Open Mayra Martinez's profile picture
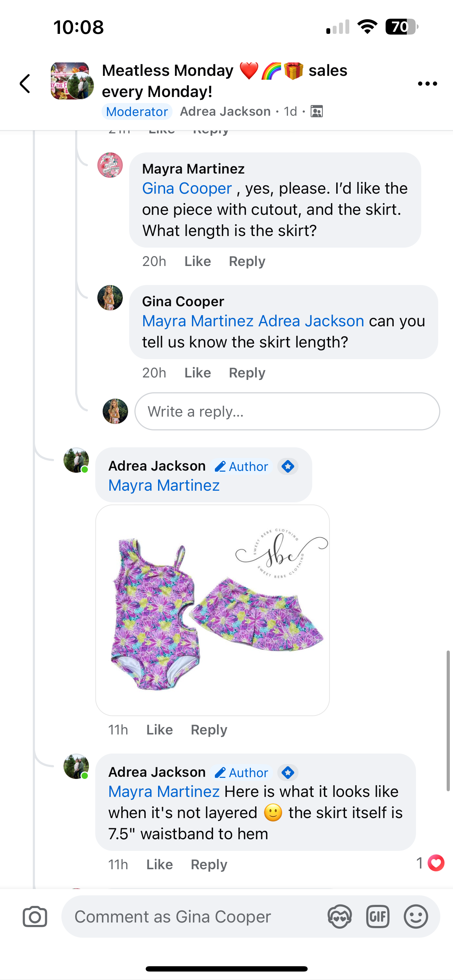Screen dimensions: 453x980 click(110, 165)
